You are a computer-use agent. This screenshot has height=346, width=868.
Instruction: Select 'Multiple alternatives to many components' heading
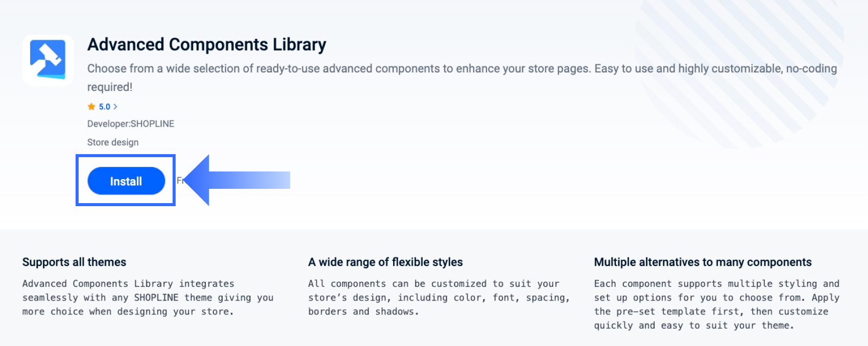coord(703,262)
